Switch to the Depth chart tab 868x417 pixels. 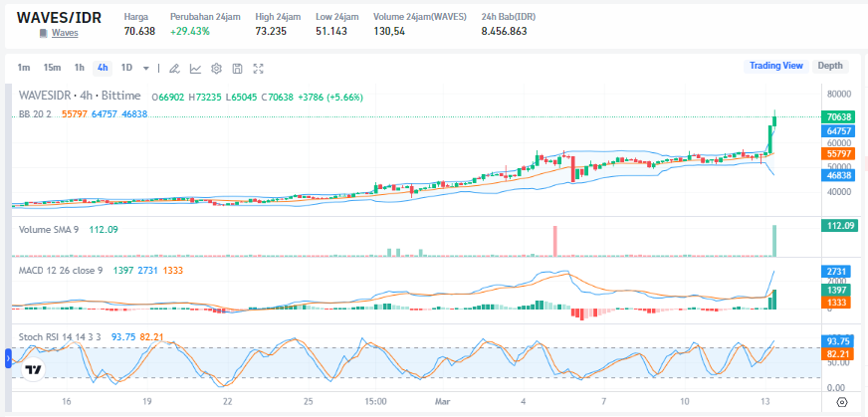click(x=830, y=66)
